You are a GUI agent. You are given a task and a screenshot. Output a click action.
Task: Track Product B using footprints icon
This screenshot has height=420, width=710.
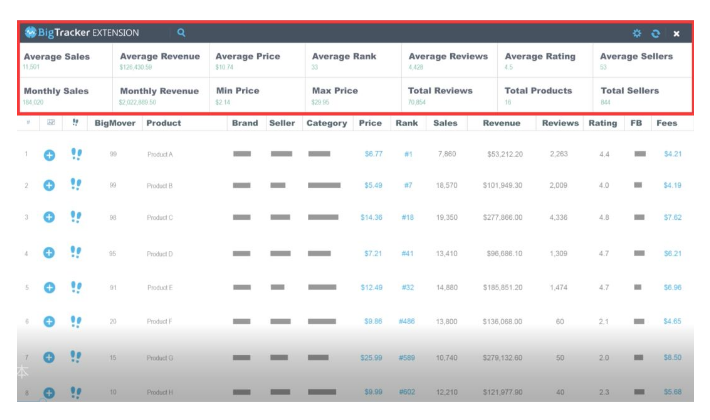click(76, 185)
